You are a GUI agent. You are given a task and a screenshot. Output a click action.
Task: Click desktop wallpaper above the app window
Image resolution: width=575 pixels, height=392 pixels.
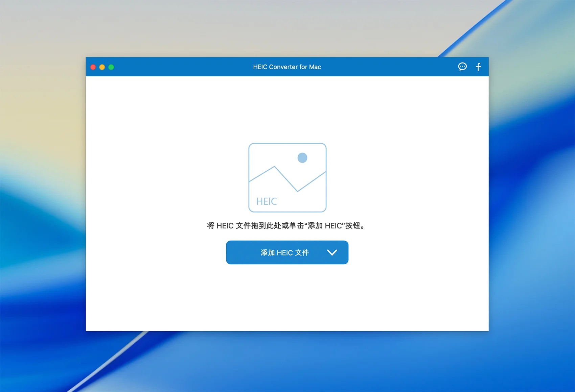287,27
